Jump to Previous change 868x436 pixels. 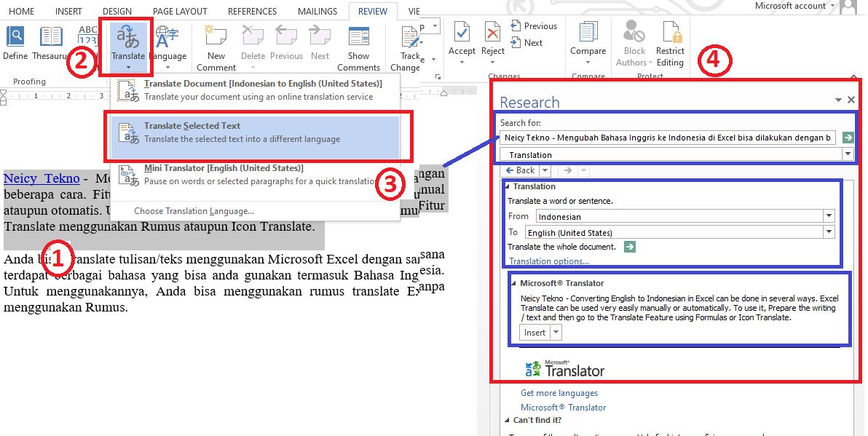[534, 26]
